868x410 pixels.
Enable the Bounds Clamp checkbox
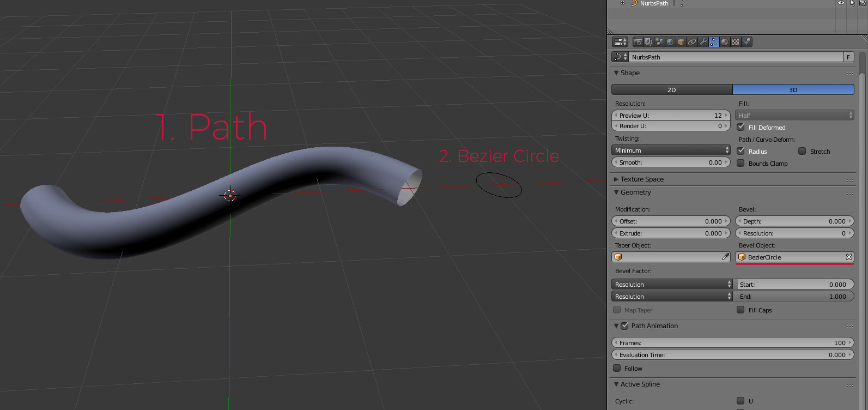pyautogui.click(x=741, y=163)
